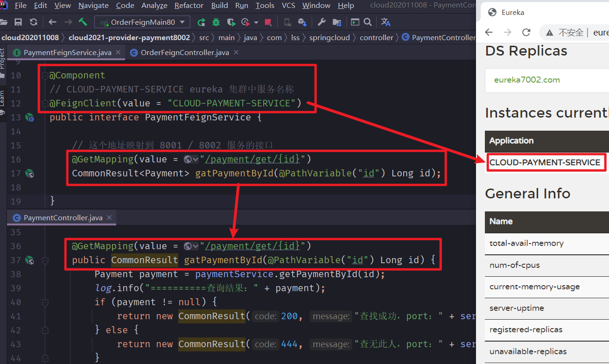Image resolution: width=609 pixels, height=364 pixels.
Task: Stop the running process with the red square
Action: click(x=268, y=22)
